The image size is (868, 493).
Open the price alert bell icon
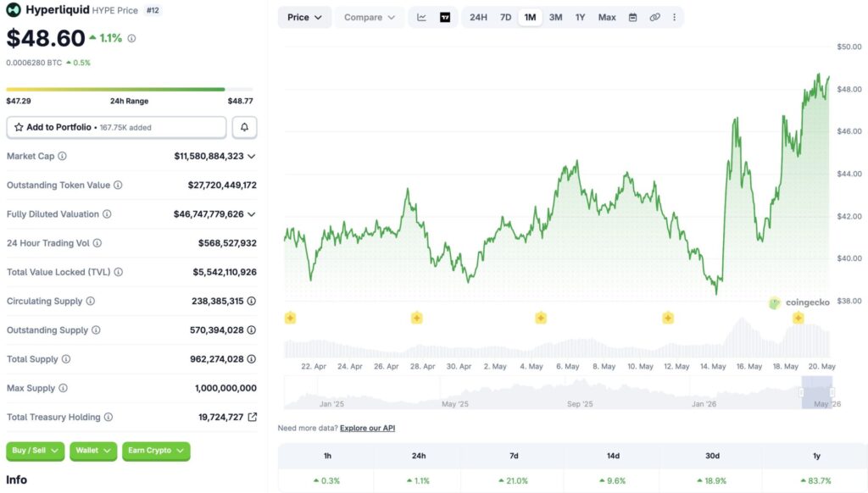point(244,127)
